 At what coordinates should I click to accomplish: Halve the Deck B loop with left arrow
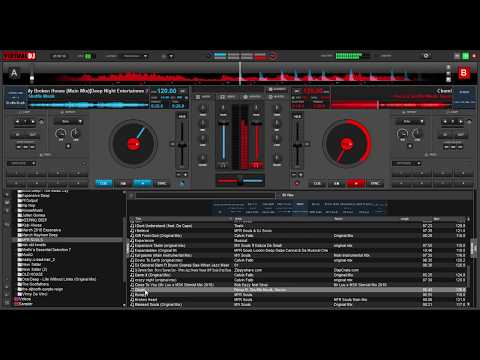[x=445, y=122]
